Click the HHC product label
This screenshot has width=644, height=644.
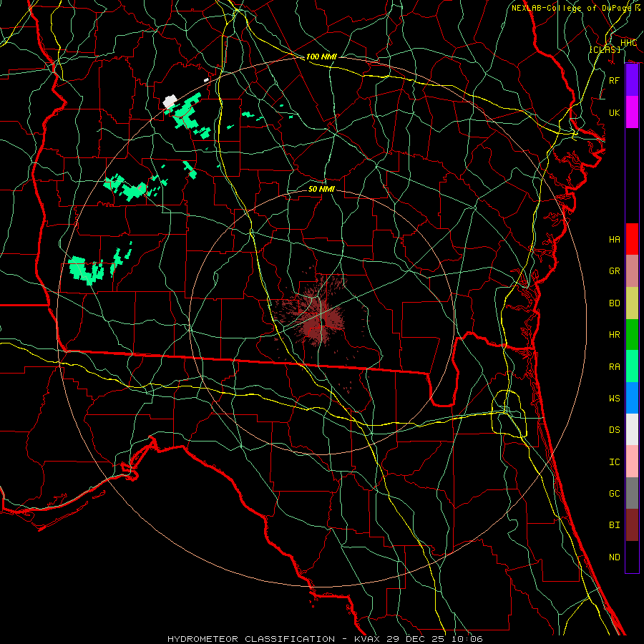pos(628,43)
